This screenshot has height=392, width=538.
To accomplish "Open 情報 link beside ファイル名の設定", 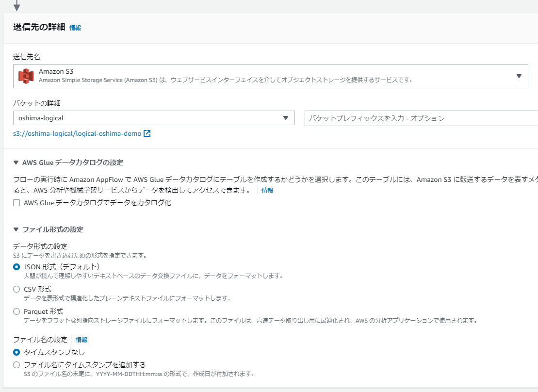I will point(82,340).
